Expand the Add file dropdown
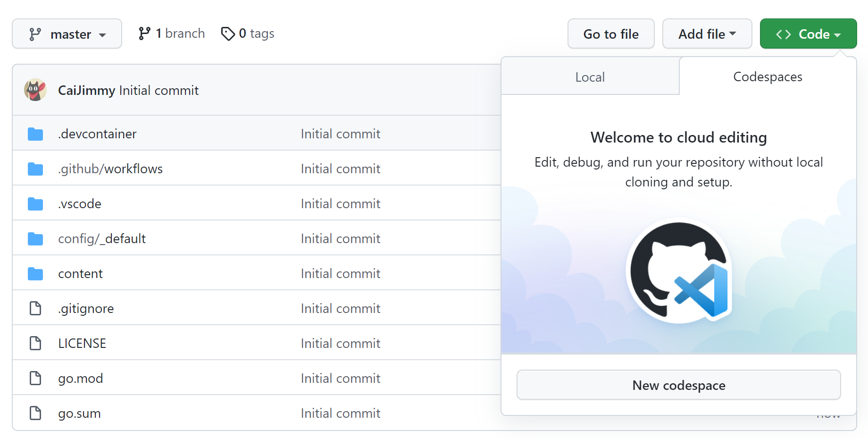Image resolution: width=868 pixels, height=439 pixels. (707, 34)
